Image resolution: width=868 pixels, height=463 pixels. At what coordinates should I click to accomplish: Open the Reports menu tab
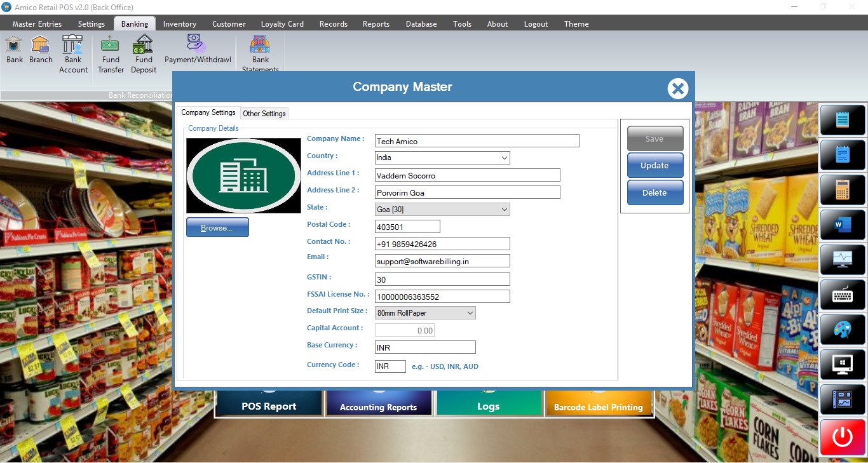point(376,24)
